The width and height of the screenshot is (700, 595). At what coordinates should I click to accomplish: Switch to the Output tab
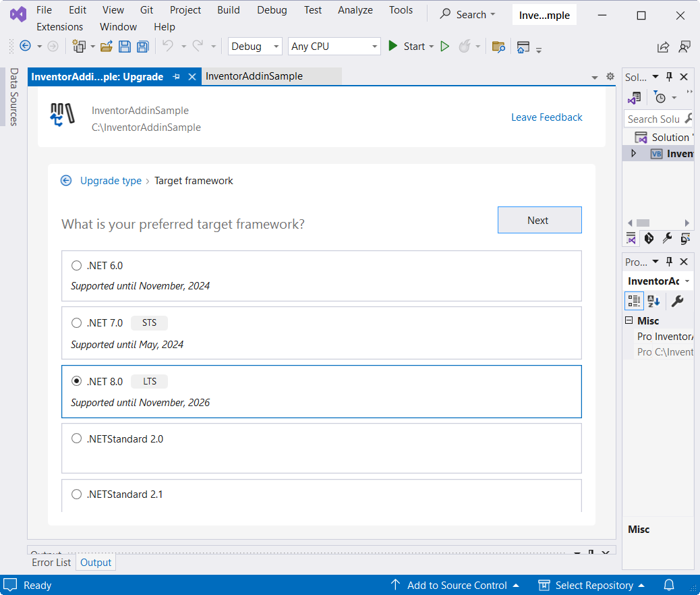96,563
